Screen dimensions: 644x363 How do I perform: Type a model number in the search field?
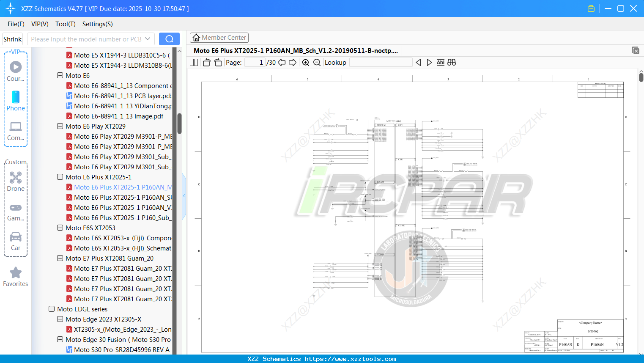pos(85,39)
